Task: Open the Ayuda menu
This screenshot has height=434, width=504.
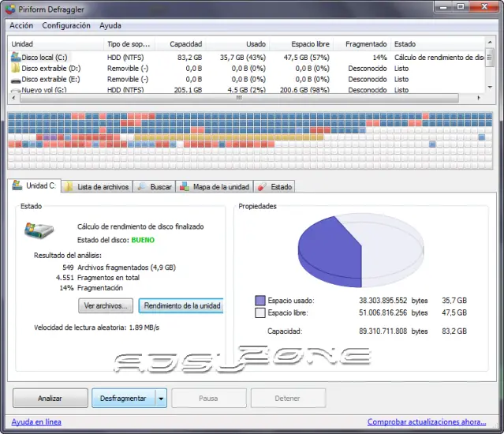Action: (110, 26)
